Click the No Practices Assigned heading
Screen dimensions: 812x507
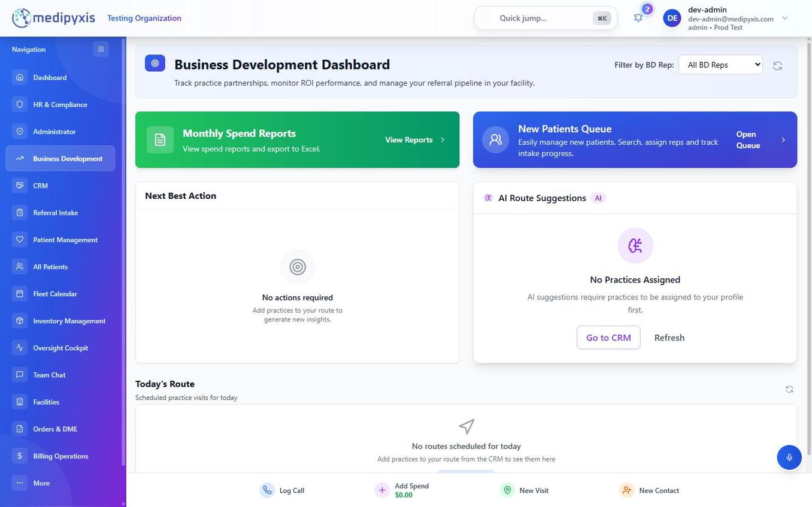[635, 280]
